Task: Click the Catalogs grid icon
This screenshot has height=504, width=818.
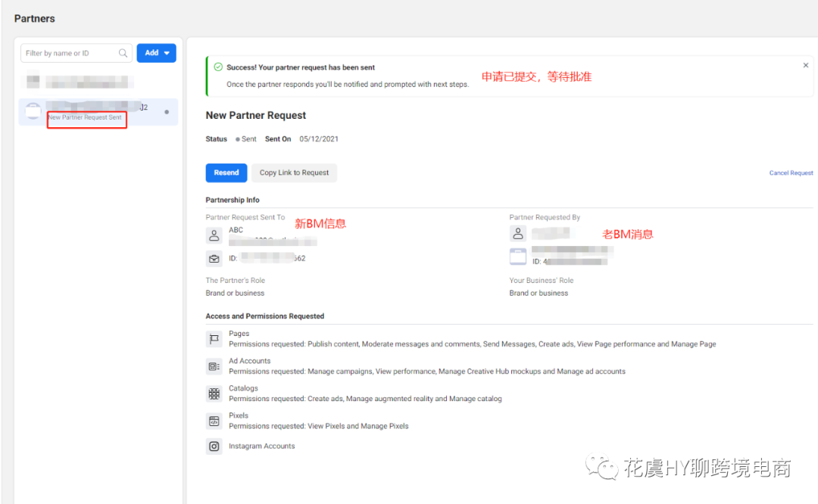Action: [x=214, y=394]
